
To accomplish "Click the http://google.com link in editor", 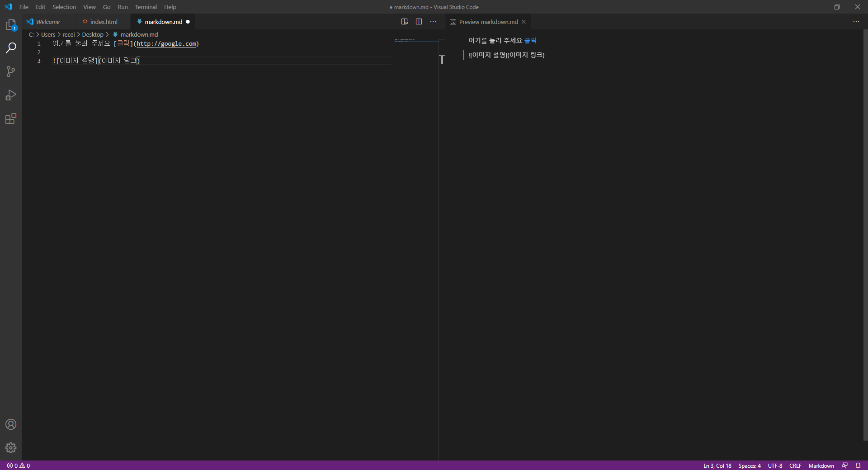I will (x=166, y=44).
